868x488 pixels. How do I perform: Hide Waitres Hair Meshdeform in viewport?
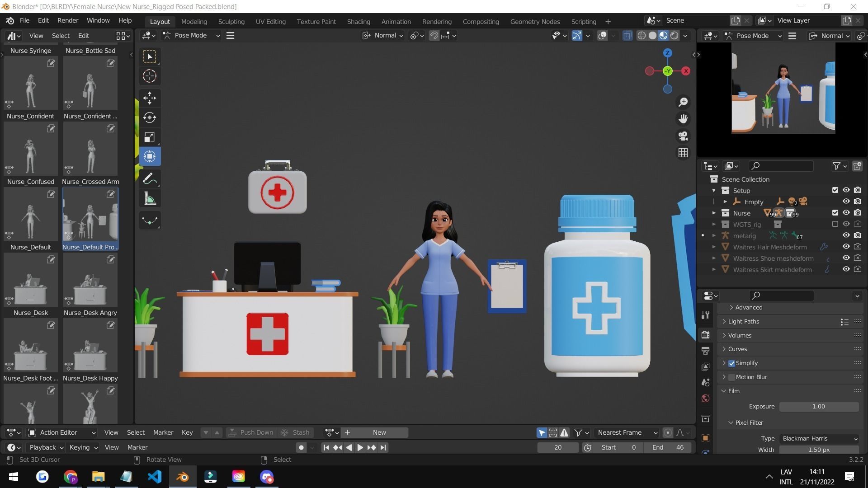[x=846, y=247]
